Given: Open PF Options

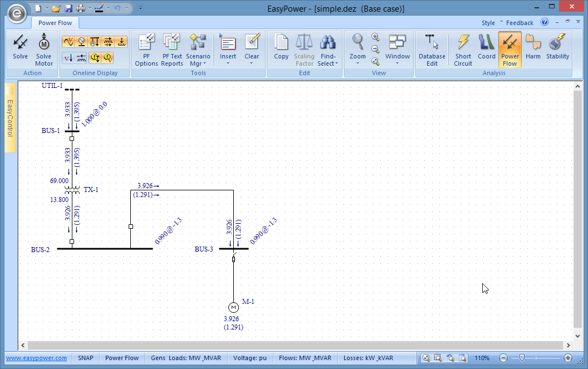Looking at the screenshot, I should point(146,49).
